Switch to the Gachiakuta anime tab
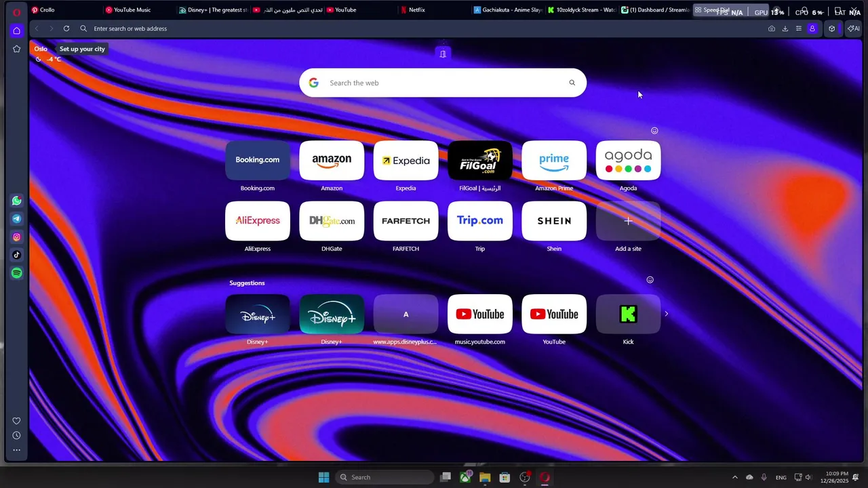868x488 pixels. click(507, 10)
